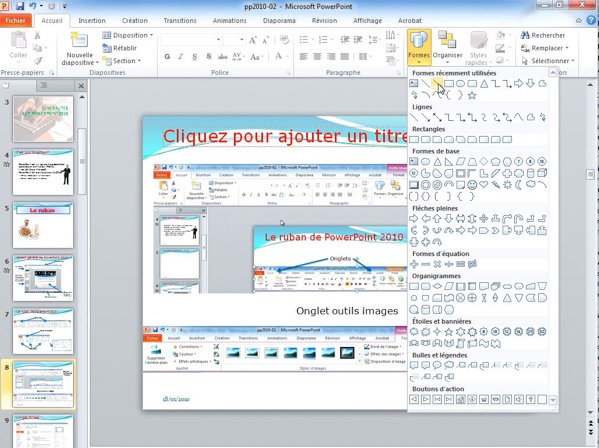Open the Affichage tab
The width and height of the screenshot is (599, 448).
tap(367, 21)
